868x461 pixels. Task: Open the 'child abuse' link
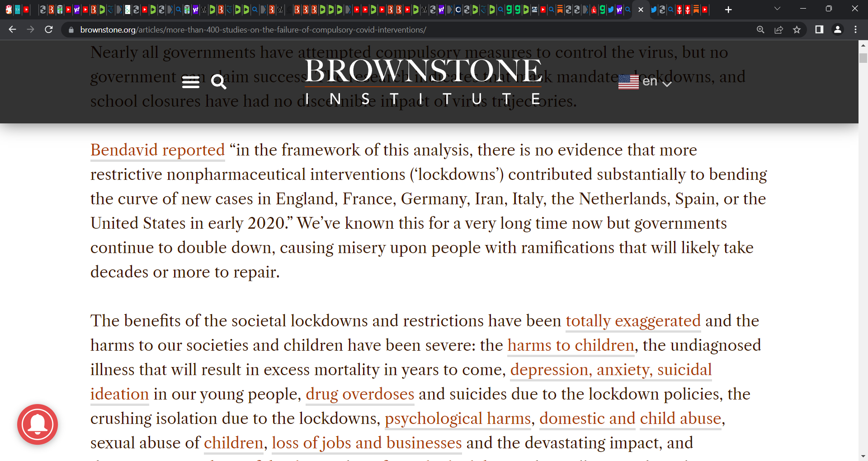680,419
